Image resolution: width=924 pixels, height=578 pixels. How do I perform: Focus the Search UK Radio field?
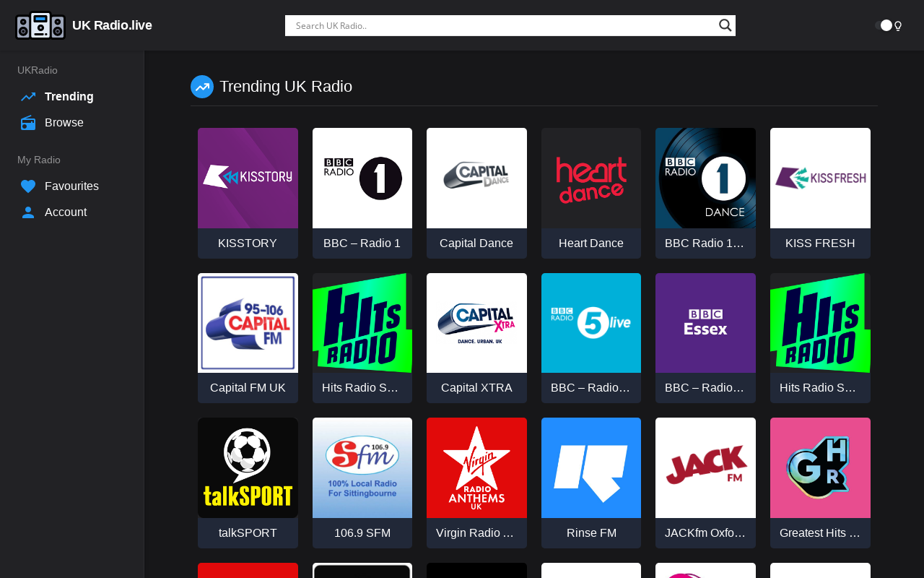coord(501,25)
